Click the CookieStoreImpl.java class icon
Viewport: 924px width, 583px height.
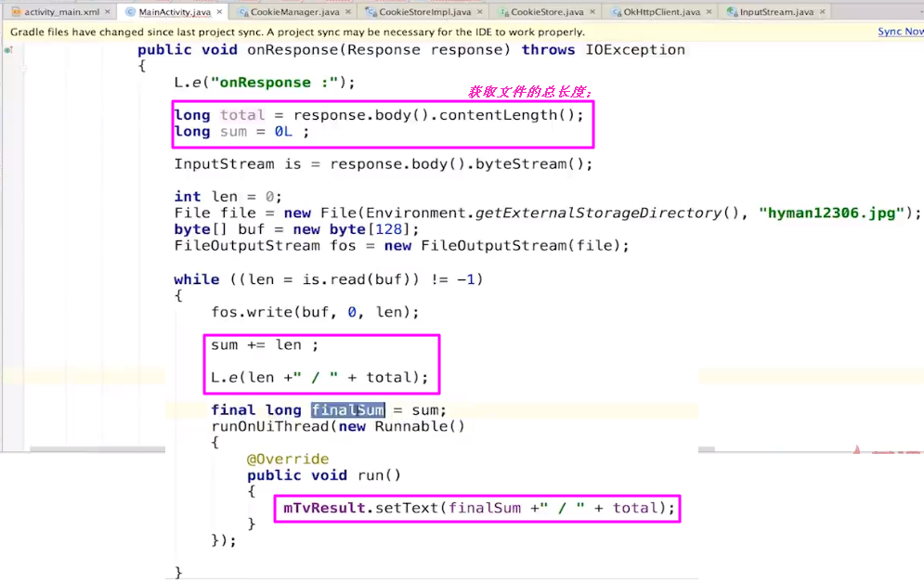pos(371,12)
